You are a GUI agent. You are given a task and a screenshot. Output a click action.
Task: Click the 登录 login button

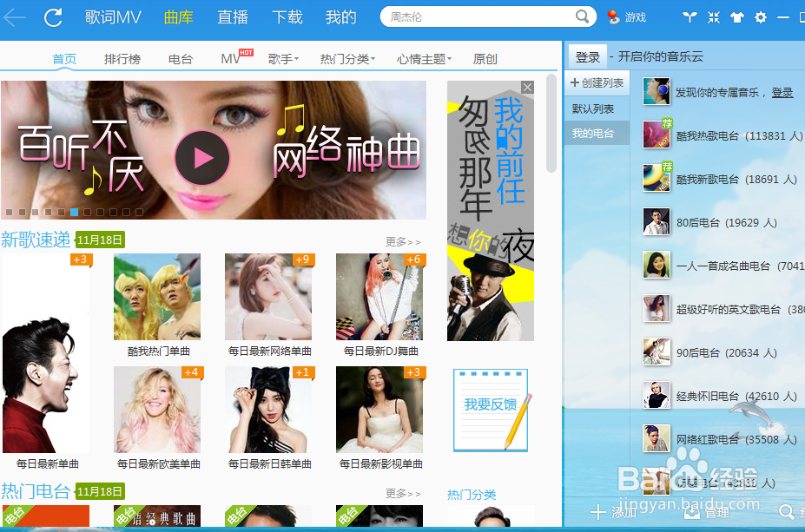click(587, 56)
